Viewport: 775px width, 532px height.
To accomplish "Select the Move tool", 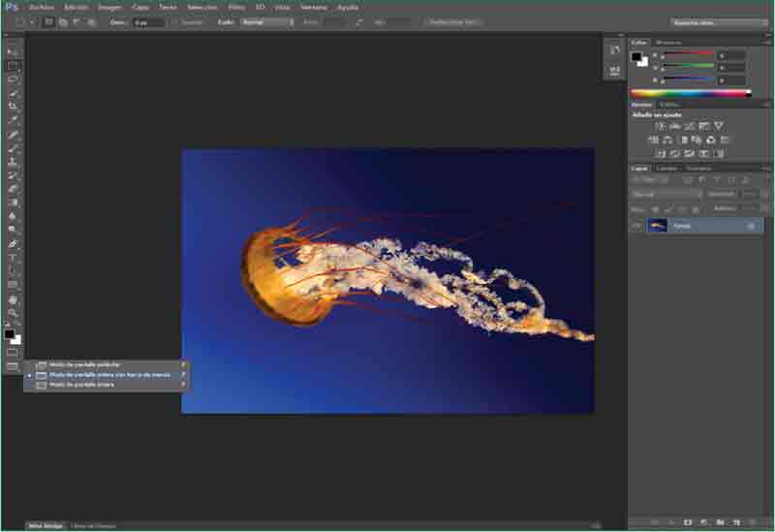I will pyautogui.click(x=13, y=51).
